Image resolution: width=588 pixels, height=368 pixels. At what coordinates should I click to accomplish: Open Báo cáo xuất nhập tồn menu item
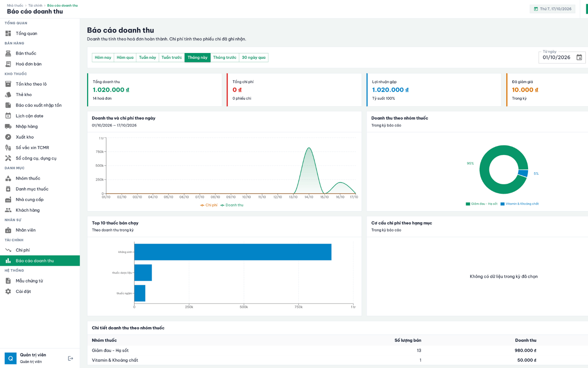click(x=40, y=105)
